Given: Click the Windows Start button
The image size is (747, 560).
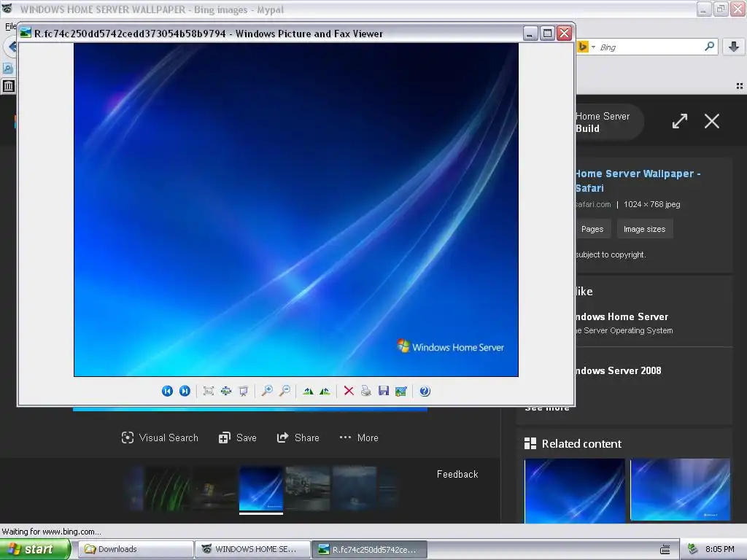Looking at the screenshot, I should [x=35, y=549].
